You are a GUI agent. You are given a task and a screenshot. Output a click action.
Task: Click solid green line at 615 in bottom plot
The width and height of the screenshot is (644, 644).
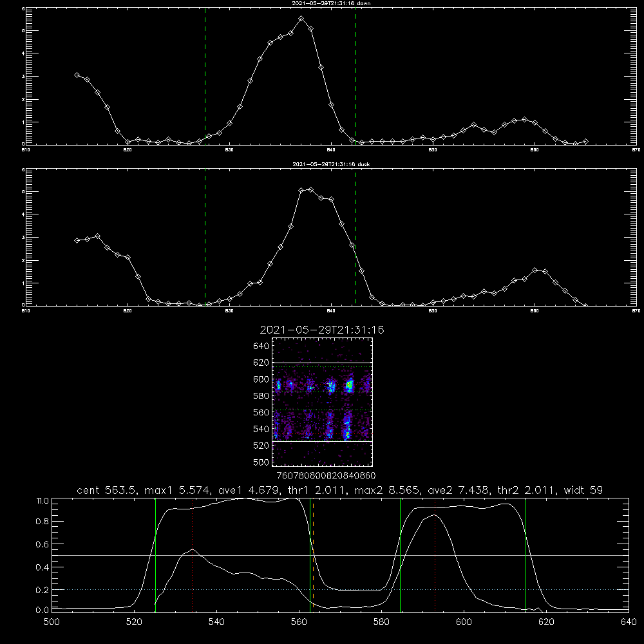pyautogui.click(x=526, y=555)
